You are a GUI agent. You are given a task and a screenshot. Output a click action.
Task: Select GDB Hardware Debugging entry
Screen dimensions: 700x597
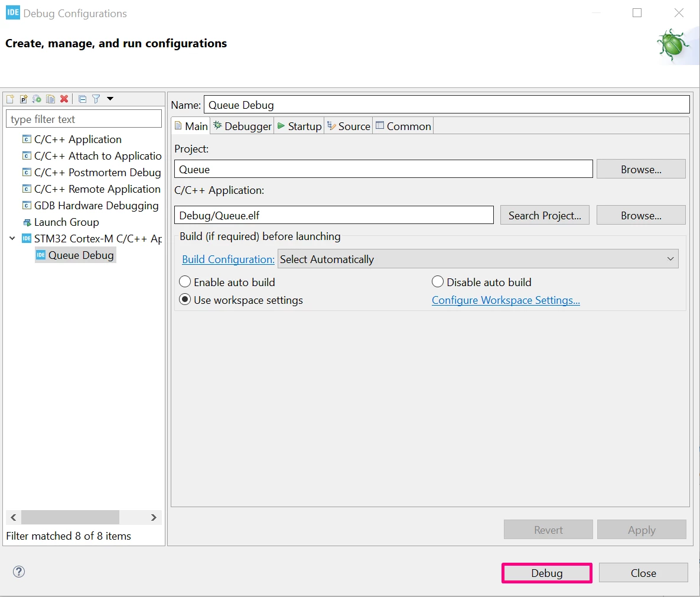pyautogui.click(x=96, y=206)
